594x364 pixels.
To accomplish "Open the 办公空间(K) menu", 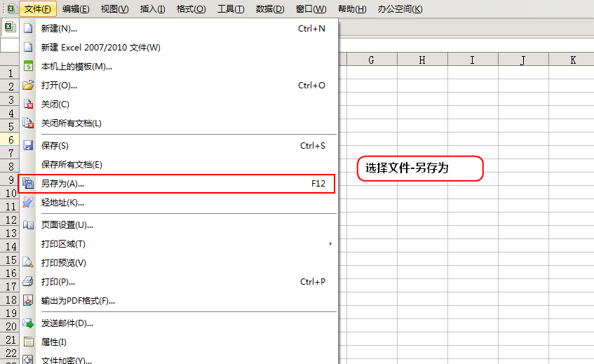I will (x=400, y=9).
